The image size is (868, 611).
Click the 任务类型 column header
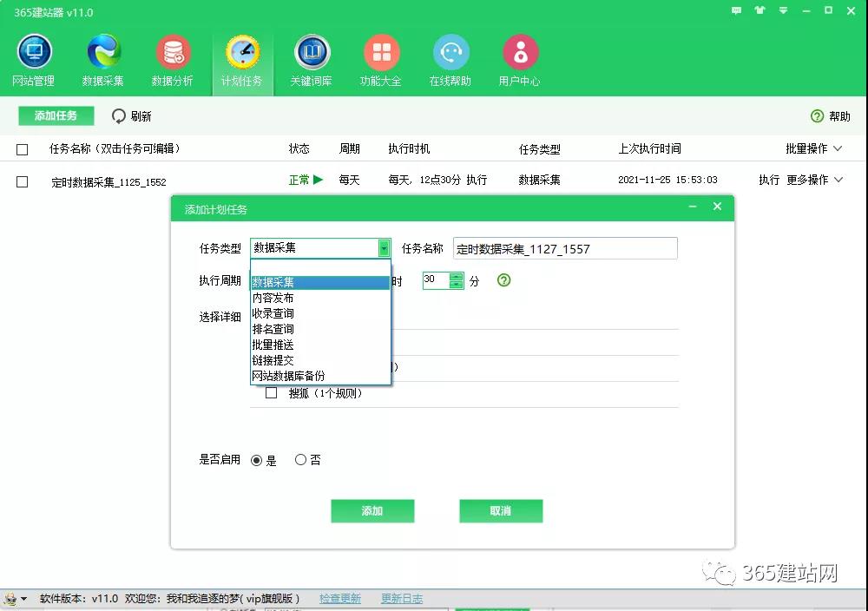[x=540, y=149]
